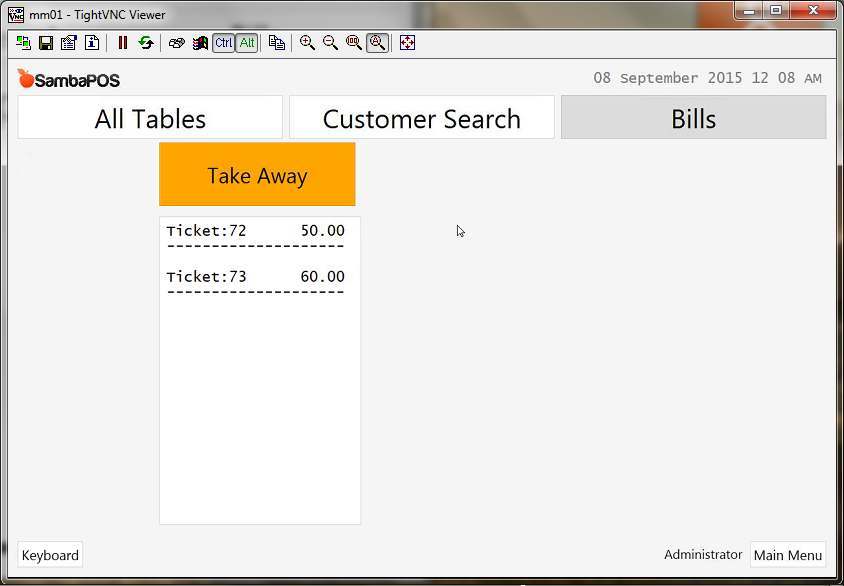
Task: Show the connection info icon
Action: coord(92,43)
